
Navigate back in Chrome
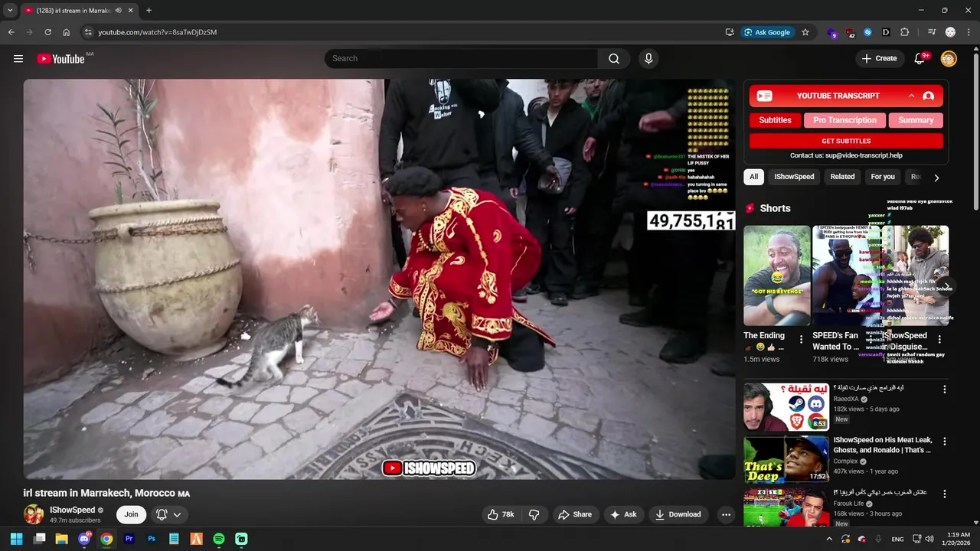pyautogui.click(x=11, y=32)
